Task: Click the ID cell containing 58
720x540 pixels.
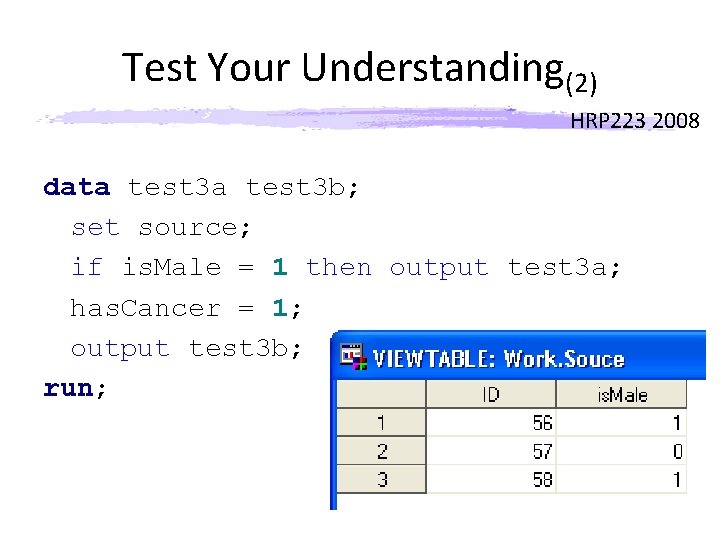Action: point(491,479)
